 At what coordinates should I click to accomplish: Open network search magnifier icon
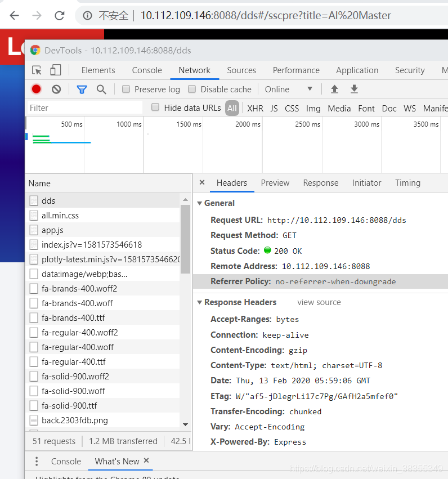pyautogui.click(x=101, y=89)
